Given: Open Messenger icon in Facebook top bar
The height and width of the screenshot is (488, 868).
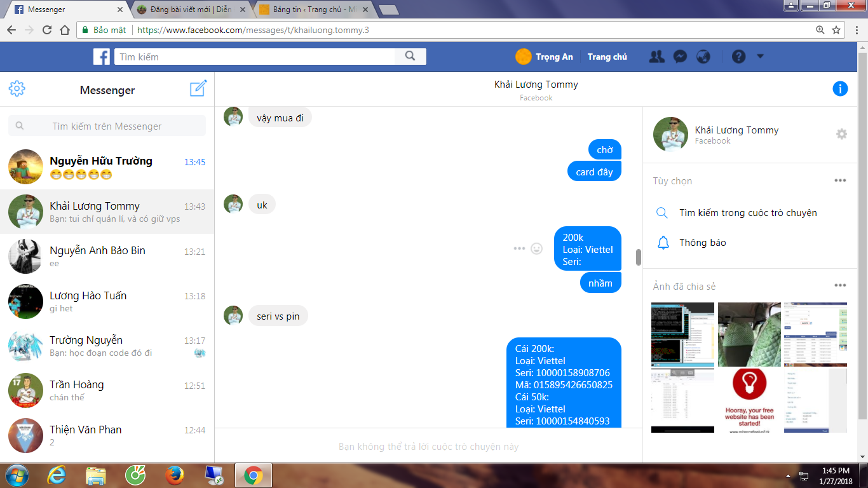Looking at the screenshot, I should coord(679,57).
